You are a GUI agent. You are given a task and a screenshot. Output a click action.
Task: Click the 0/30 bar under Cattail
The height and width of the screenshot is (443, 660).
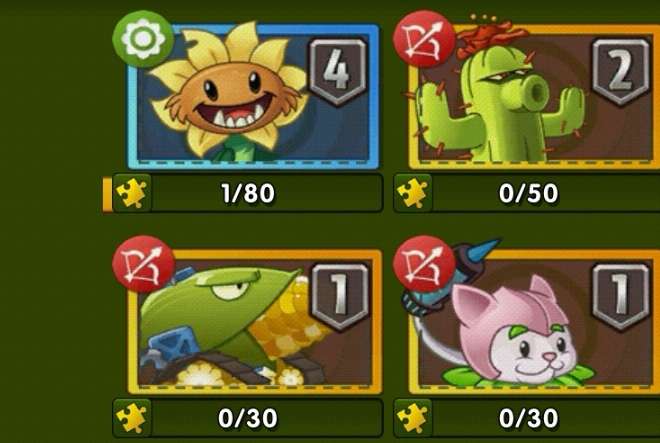(x=527, y=418)
